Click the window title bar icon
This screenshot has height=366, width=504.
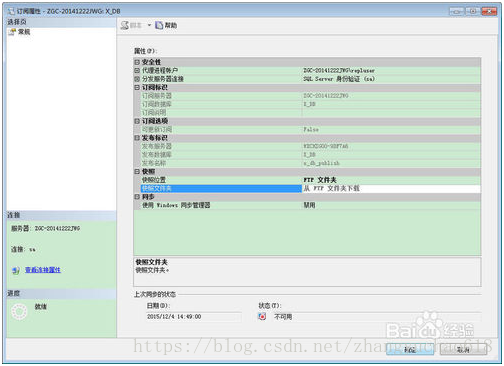tap(12, 11)
